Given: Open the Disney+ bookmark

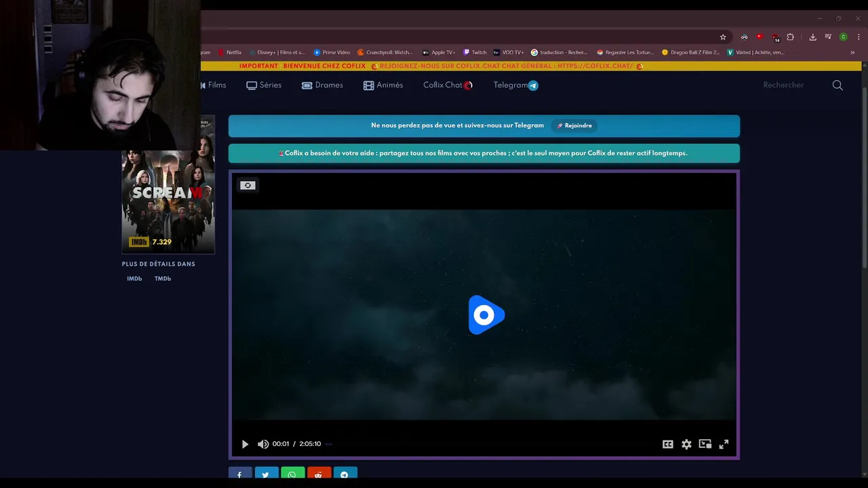Looking at the screenshot, I should point(276,52).
